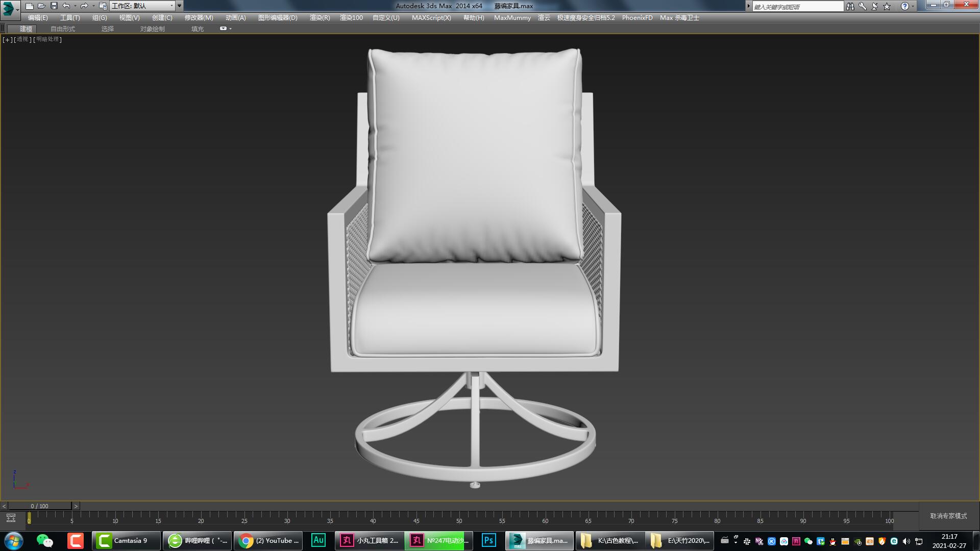
Task: Switch to the 自由形式 ribbon tab
Action: (x=62, y=29)
